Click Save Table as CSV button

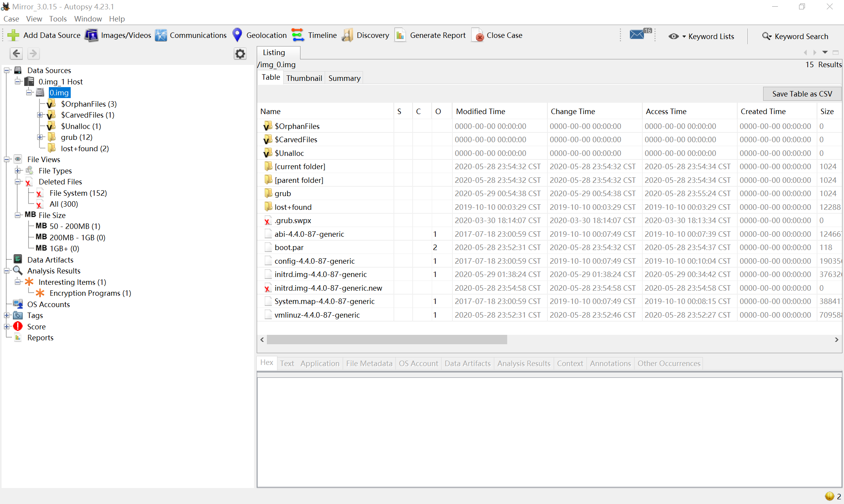(802, 94)
